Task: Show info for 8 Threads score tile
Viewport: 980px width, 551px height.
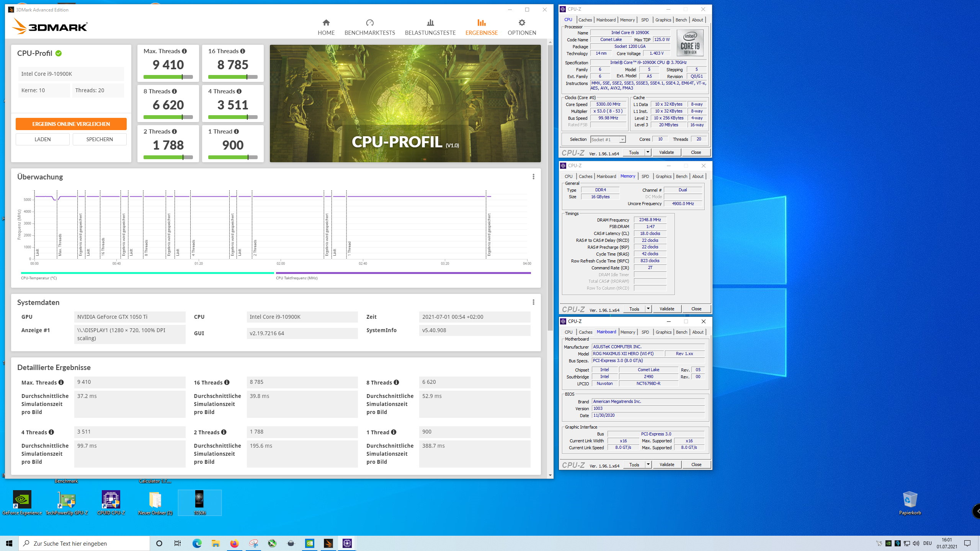Action: pyautogui.click(x=175, y=91)
